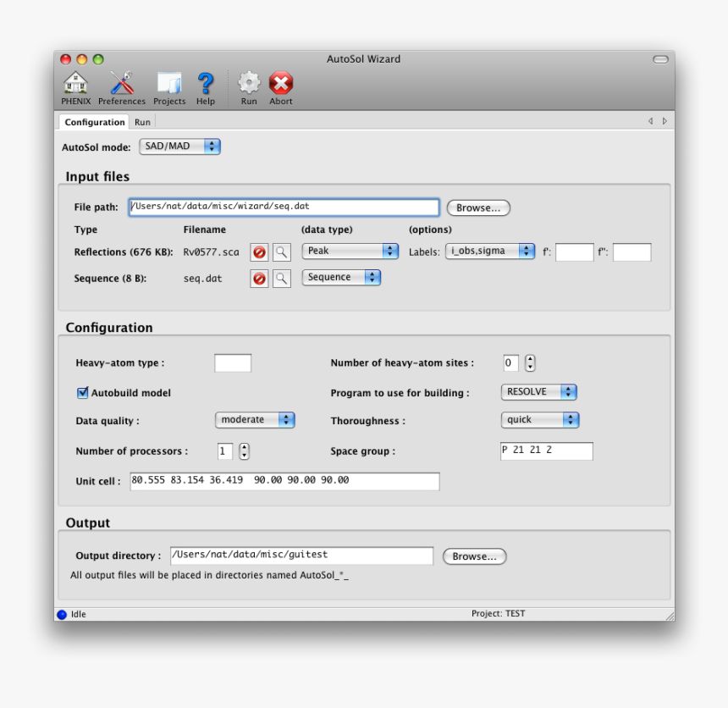
Task: Click the right tab scroll arrow
Action: pyautogui.click(x=665, y=121)
